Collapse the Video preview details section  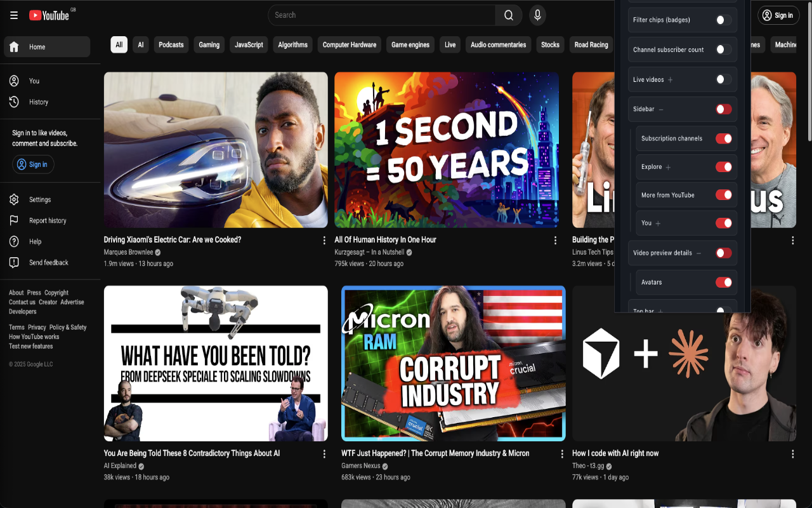(x=698, y=253)
